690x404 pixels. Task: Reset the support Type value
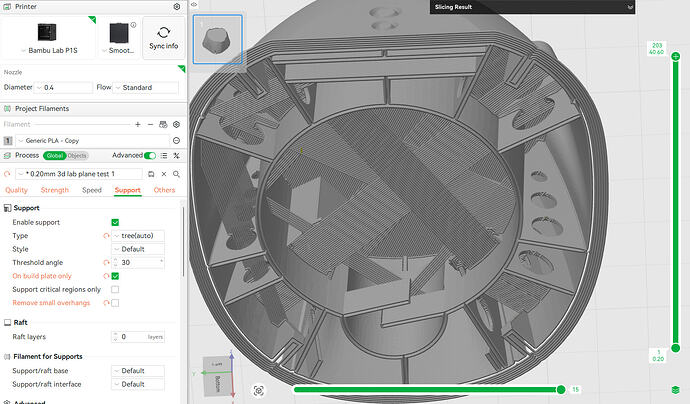click(x=106, y=236)
